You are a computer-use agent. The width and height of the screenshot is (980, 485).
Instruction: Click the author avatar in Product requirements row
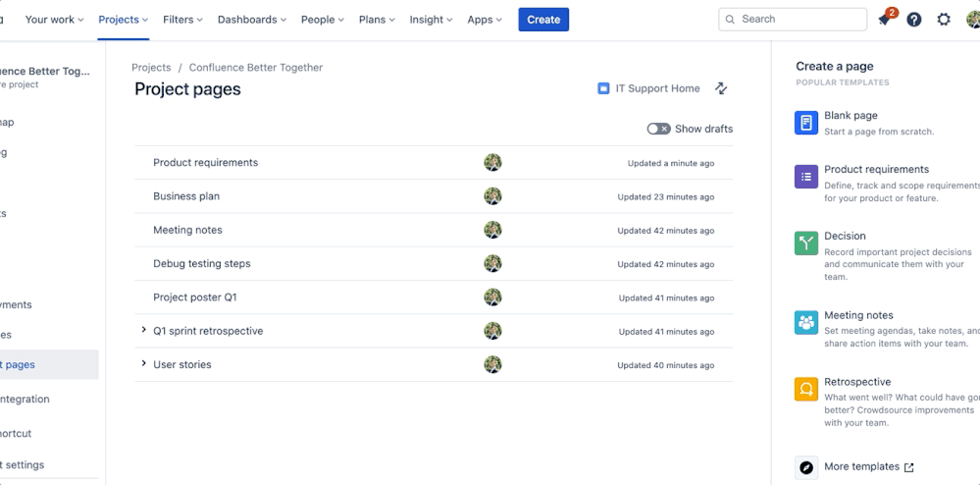tap(492, 163)
